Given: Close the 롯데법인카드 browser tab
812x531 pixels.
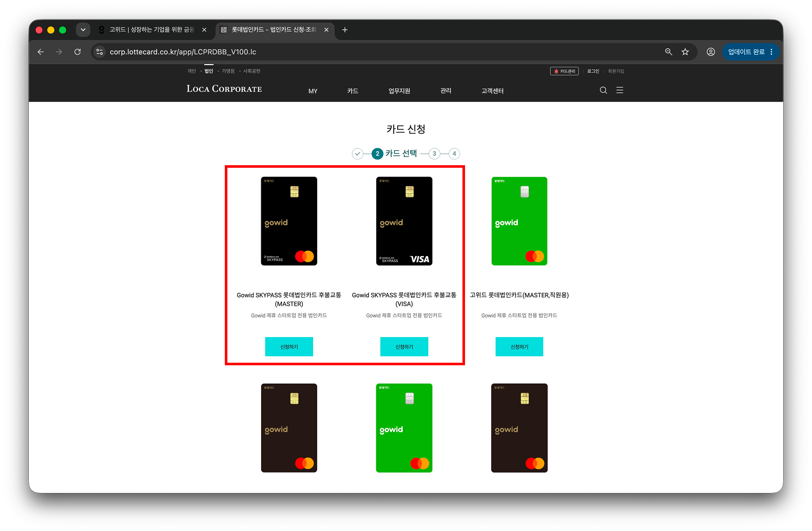Looking at the screenshot, I should pos(326,30).
